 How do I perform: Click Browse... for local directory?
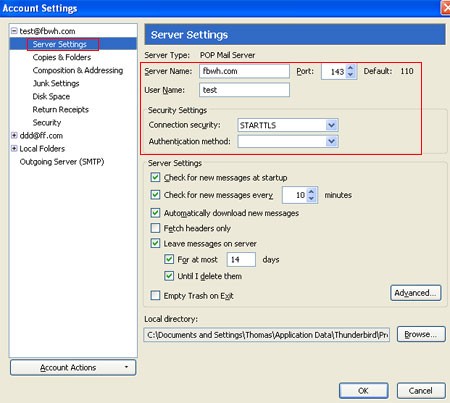[x=421, y=334]
